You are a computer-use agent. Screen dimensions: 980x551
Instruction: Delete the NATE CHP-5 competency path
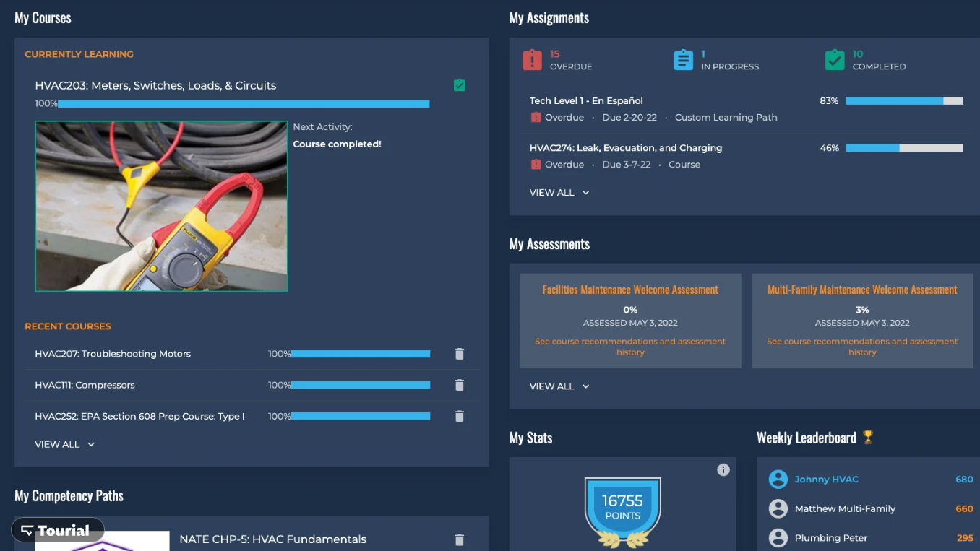click(x=460, y=539)
